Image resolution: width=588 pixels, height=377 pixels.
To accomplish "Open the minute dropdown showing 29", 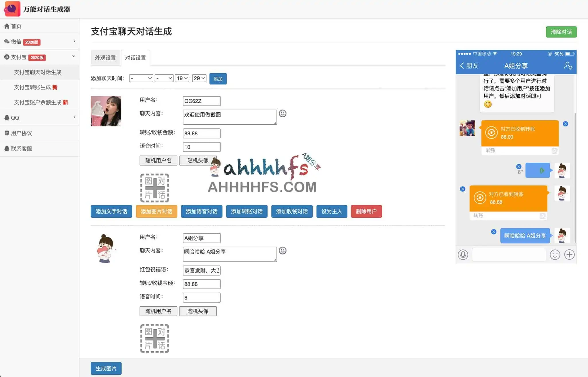I will 199,78.
